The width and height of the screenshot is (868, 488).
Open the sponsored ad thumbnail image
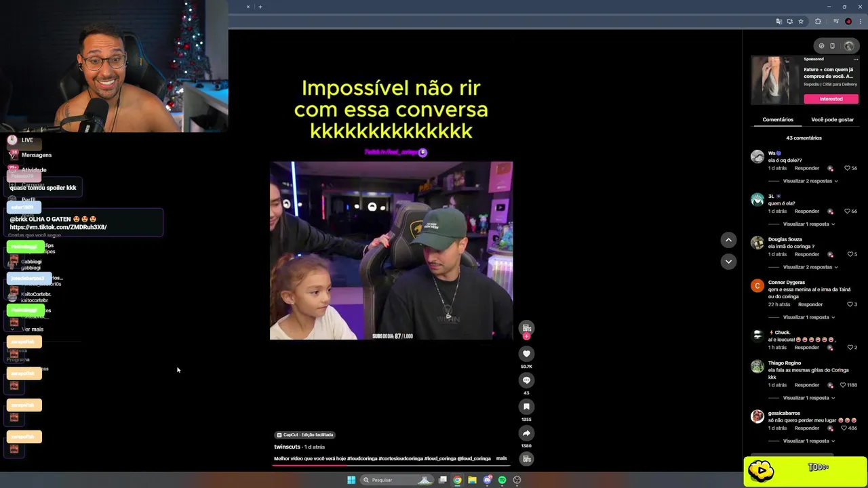tap(775, 79)
